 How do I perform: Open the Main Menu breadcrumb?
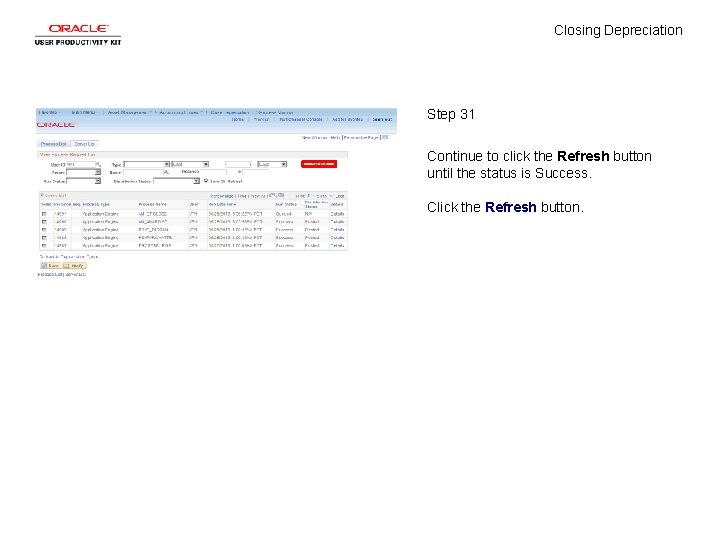[x=84, y=112]
